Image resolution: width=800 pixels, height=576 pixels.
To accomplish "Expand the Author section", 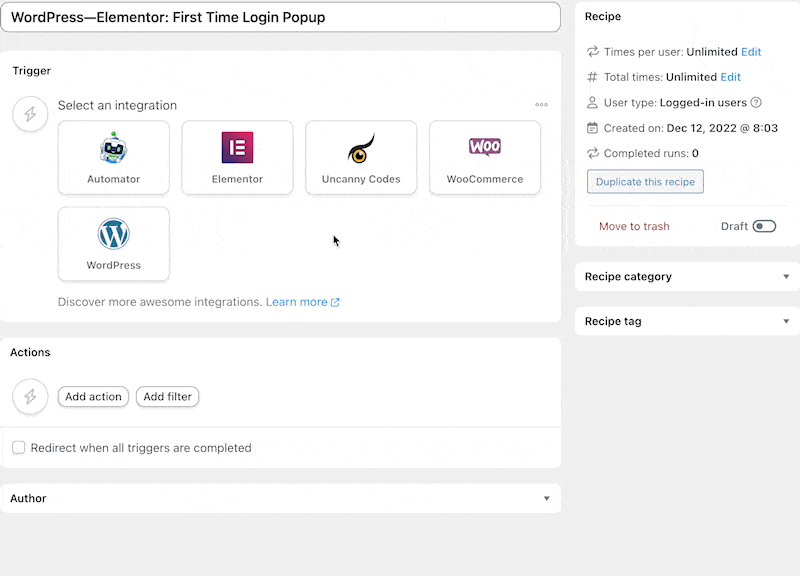I will point(282,498).
